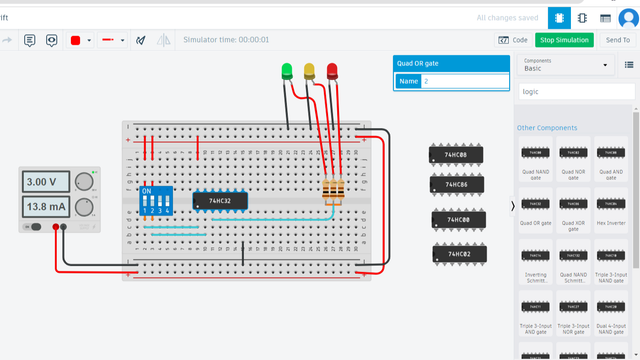Click the Name field of Quad OR gate
The width and height of the screenshot is (640, 360).
click(x=465, y=81)
